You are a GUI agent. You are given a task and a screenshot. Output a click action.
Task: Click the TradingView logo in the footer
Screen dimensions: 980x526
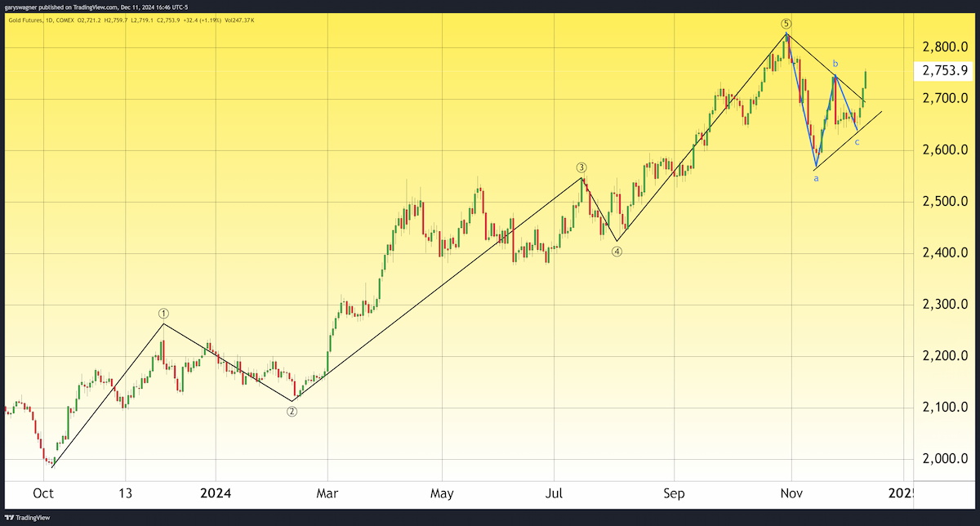pos(28,517)
